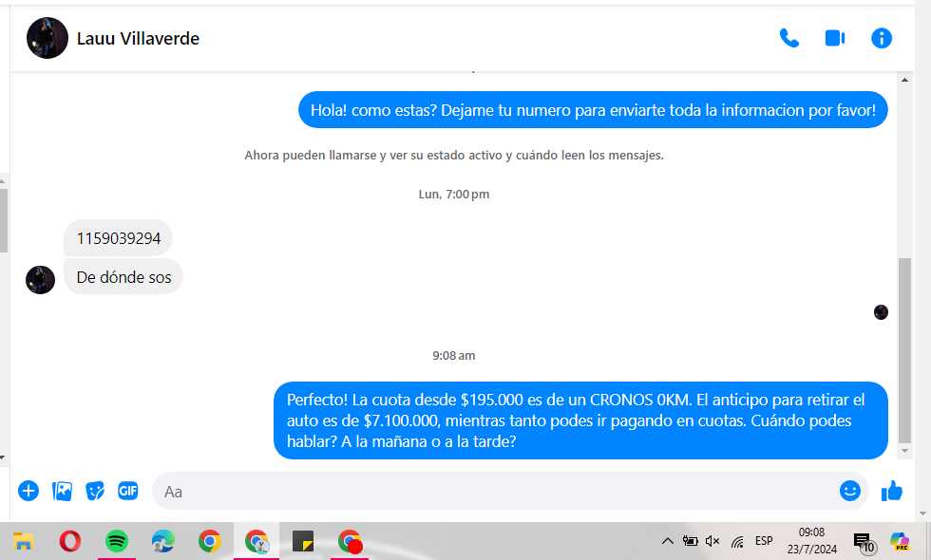Click the Aa message input field

(x=494, y=491)
